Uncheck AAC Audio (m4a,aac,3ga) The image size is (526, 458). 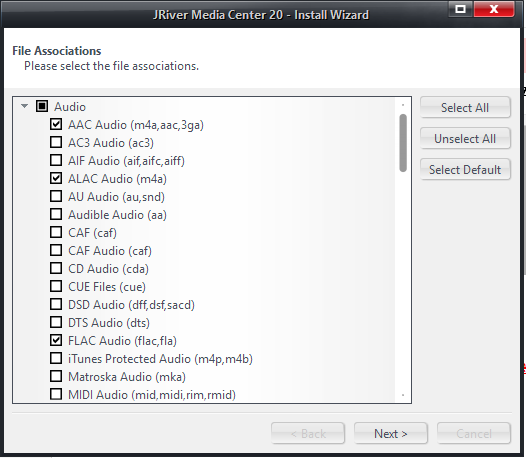[x=56, y=124]
